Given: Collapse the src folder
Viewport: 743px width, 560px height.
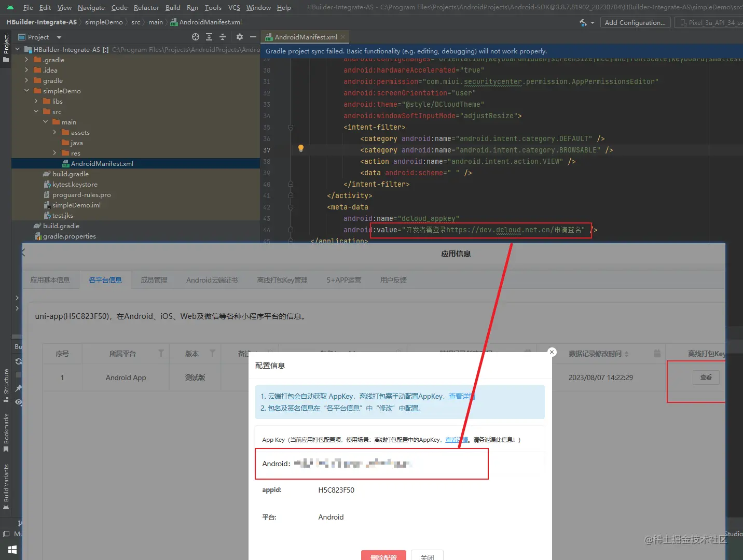Looking at the screenshot, I should (x=36, y=111).
